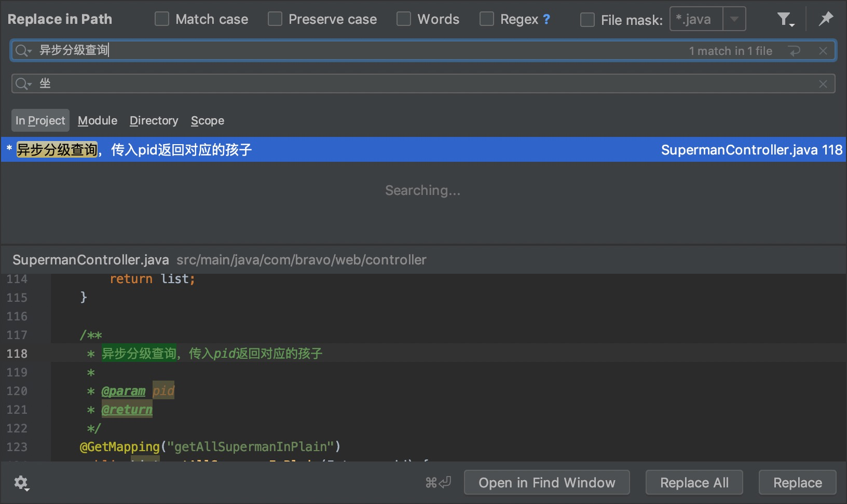The width and height of the screenshot is (847, 504).
Task: Show regex help question mark
Action: (546, 19)
